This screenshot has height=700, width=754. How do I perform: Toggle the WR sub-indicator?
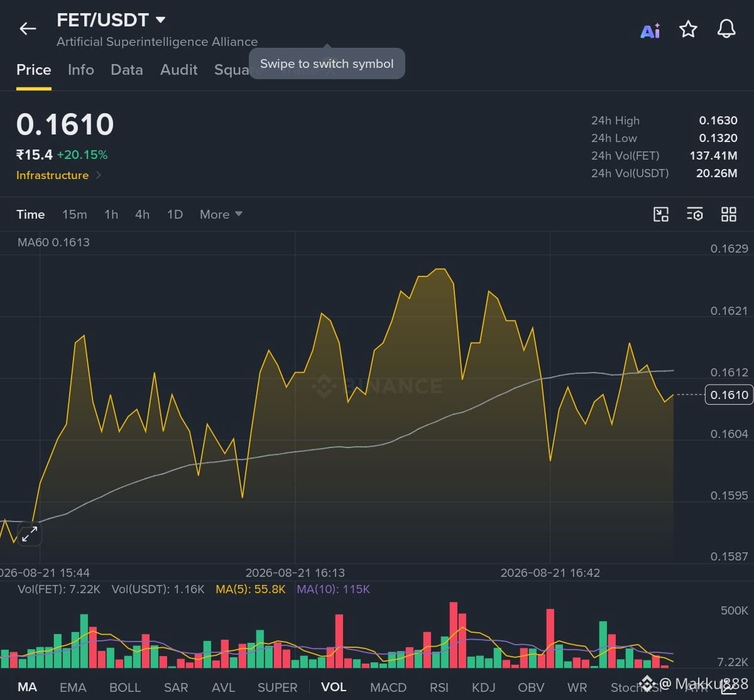point(577,687)
